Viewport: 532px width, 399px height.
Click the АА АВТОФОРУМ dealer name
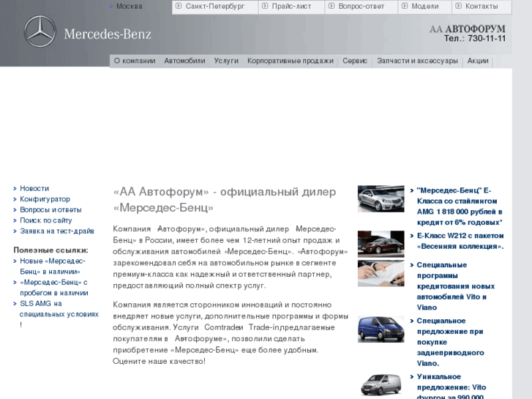pos(468,29)
